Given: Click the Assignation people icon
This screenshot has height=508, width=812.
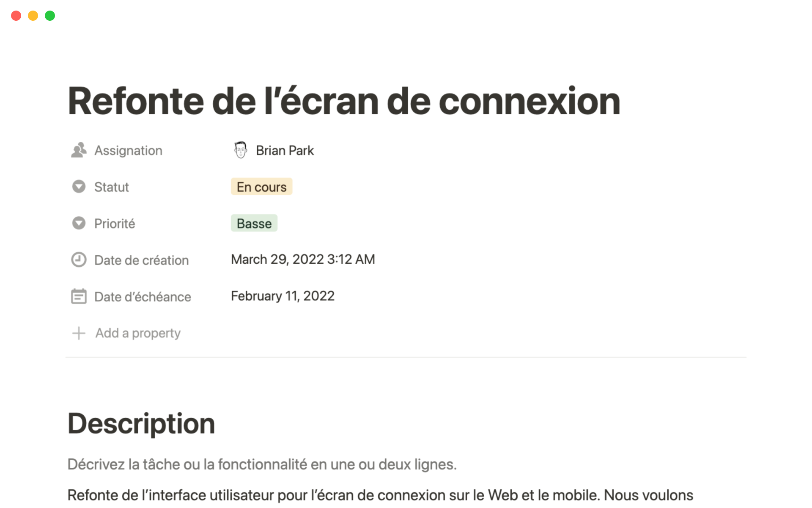Looking at the screenshot, I should [79, 150].
